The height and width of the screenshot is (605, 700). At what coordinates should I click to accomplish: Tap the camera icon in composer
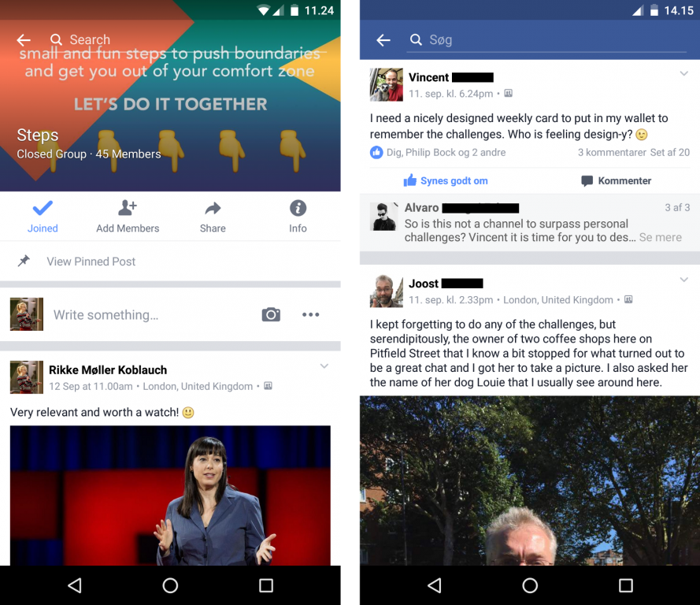coord(271,315)
